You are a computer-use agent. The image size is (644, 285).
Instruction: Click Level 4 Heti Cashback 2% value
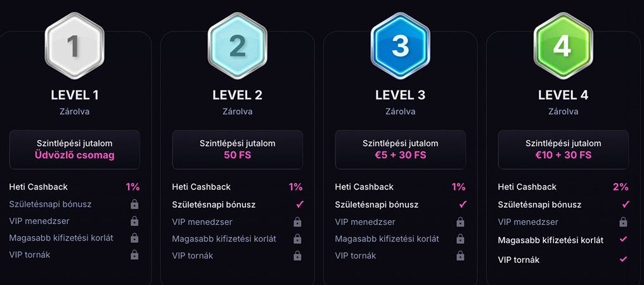pos(621,187)
